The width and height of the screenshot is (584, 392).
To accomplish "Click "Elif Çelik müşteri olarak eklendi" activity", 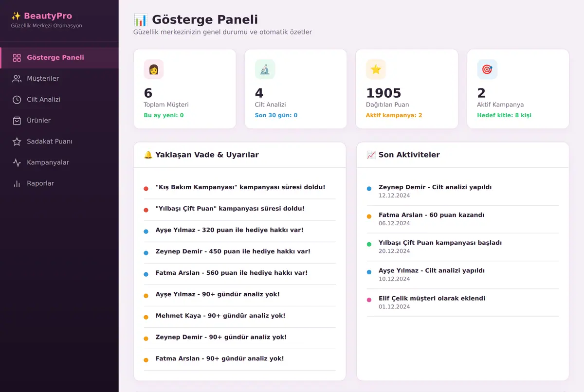I will [x=463, y=303].
